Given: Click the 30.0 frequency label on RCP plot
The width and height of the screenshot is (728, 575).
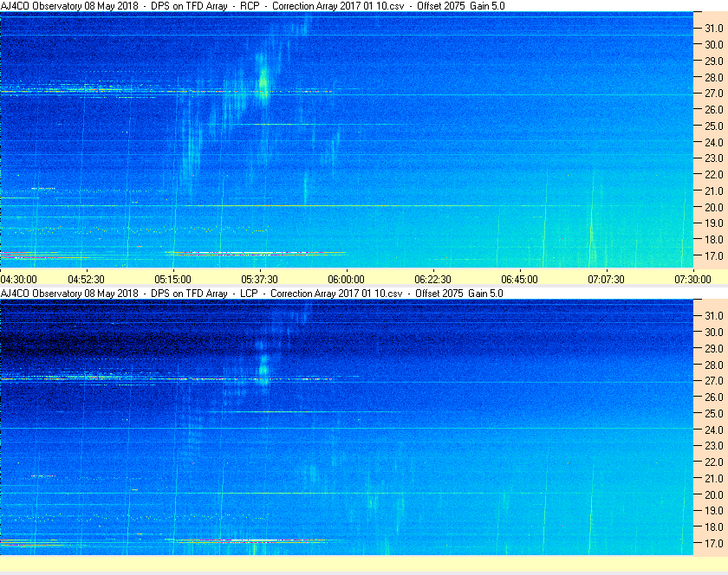Looking at the screenshot, I should click(x=714, y=44).
